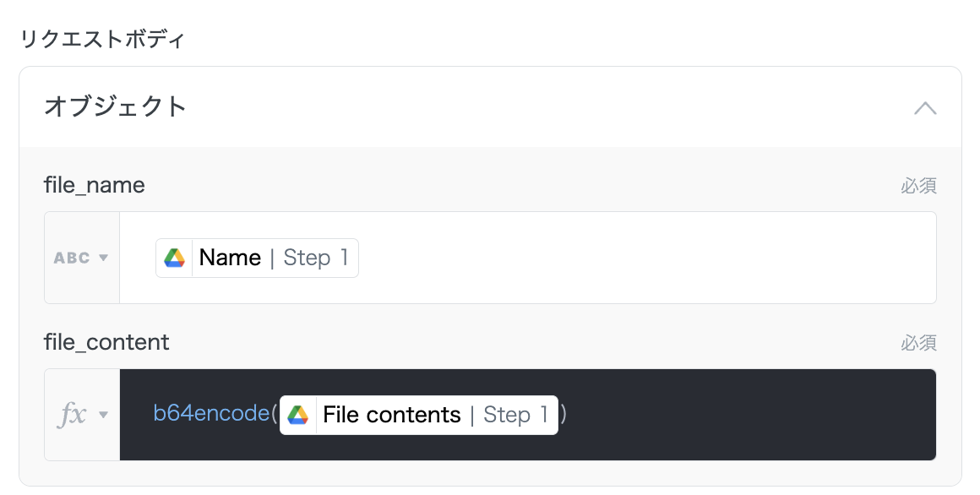The height and width of the screenshot is (495, 980).
Task: Select the Name data pill
Action: (x=230, y=258)
